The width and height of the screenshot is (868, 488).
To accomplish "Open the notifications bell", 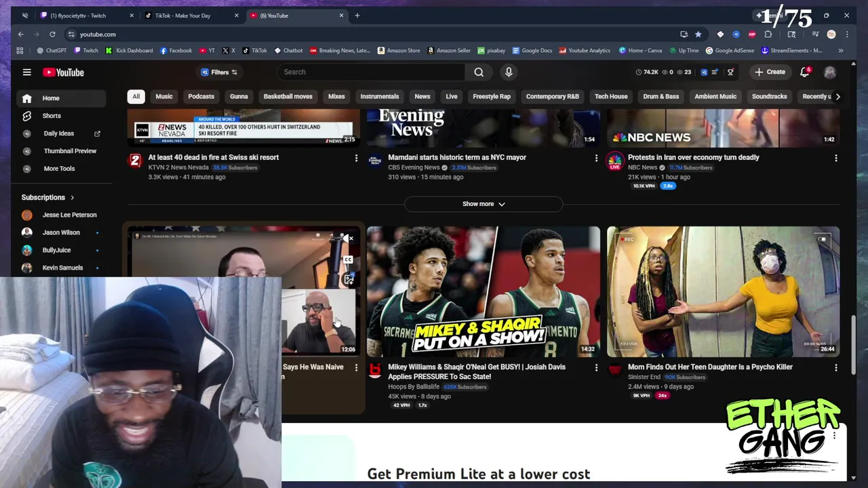I will (x=804, y=72).
